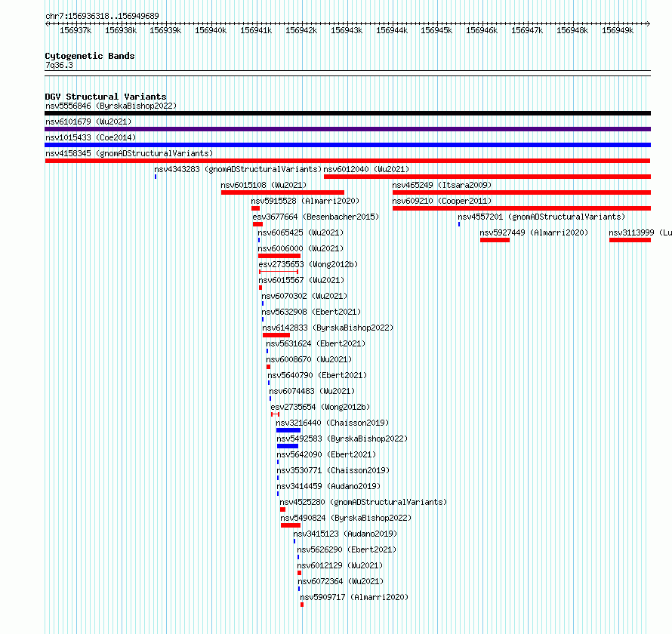Click the chr7:156936318..156949689 region label

click(x=102, y=16)
